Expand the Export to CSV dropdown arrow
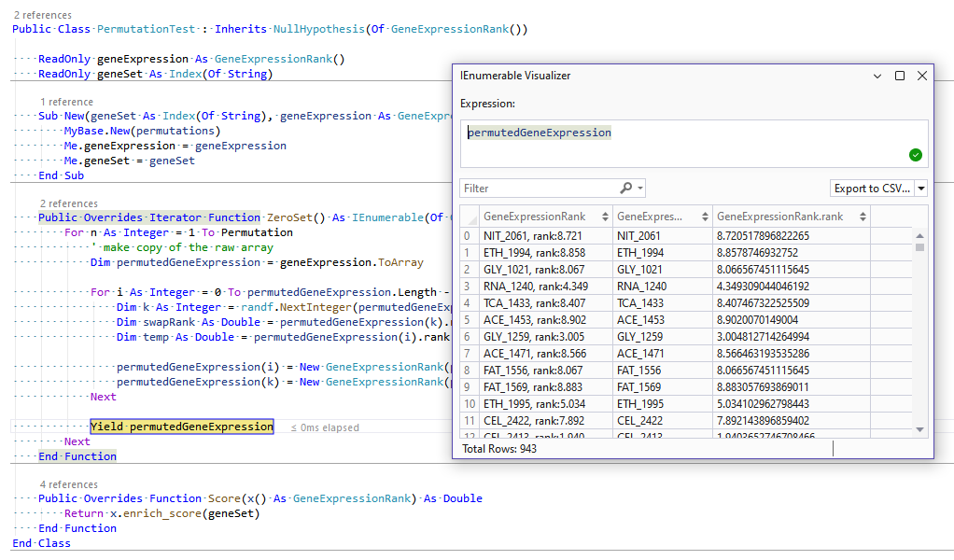 coord(921,189)
